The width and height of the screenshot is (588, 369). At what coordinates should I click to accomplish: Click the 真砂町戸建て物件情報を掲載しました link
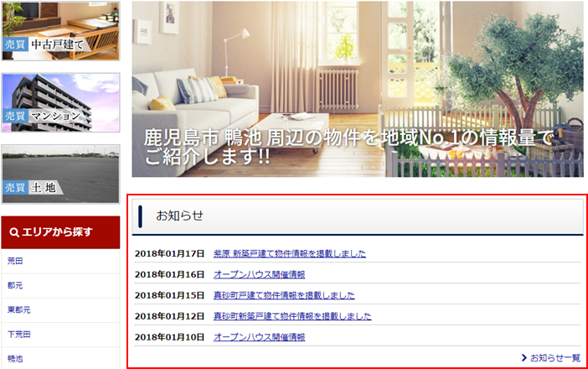[284, 295]
